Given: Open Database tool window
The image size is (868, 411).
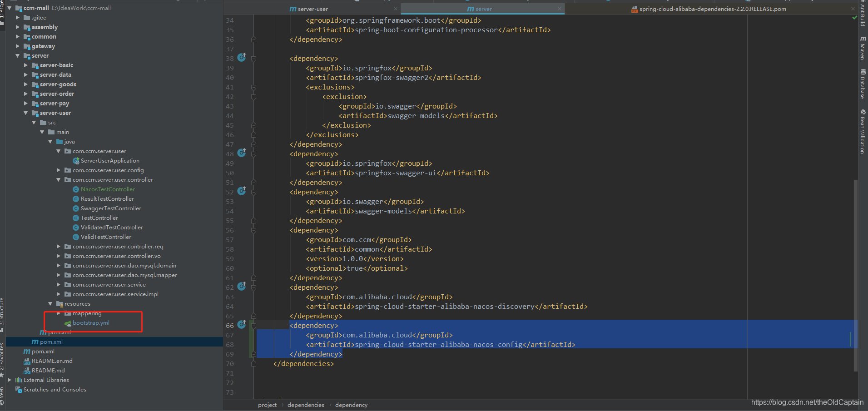Looking at the screenshot, I should [863, 84].
